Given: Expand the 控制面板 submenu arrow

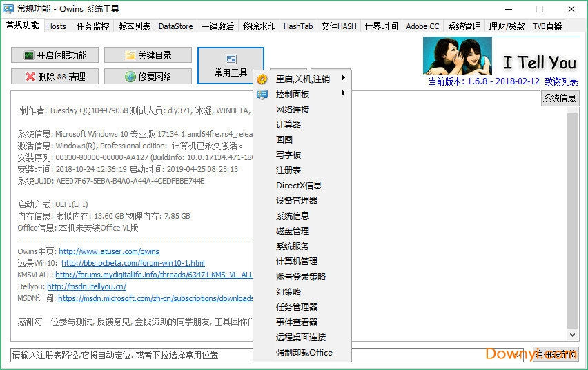Looking at the screenshot, I should (343, 93).
